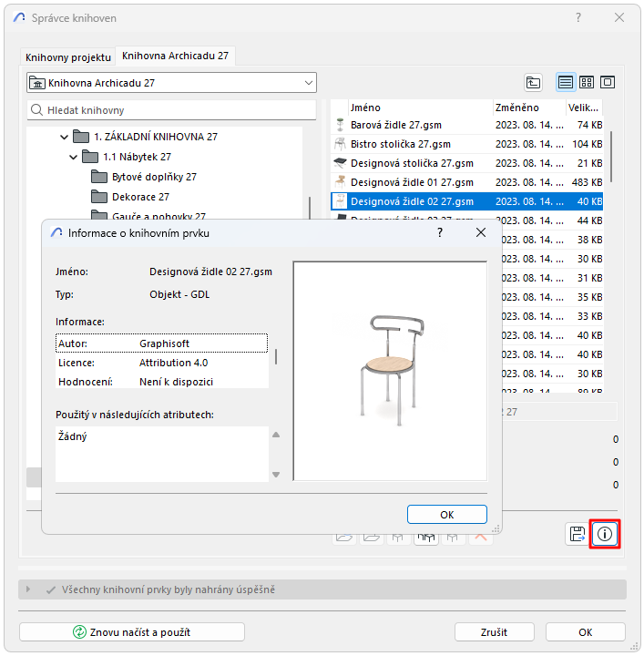
Task: Collapse 1. ZÁKLADNÍ KNIHOVNA 27 tree node
Action: (x=64, y=137)
